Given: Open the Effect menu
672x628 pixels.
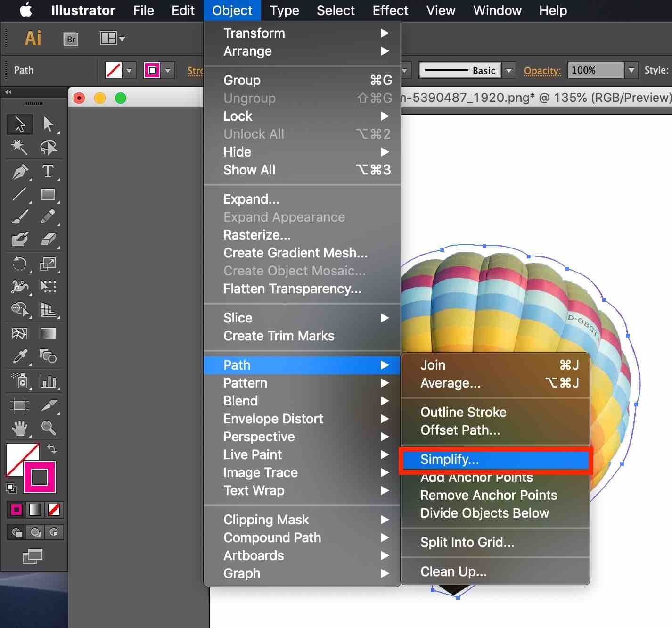Looking at the screenshot, I should [x=390, y=10].
